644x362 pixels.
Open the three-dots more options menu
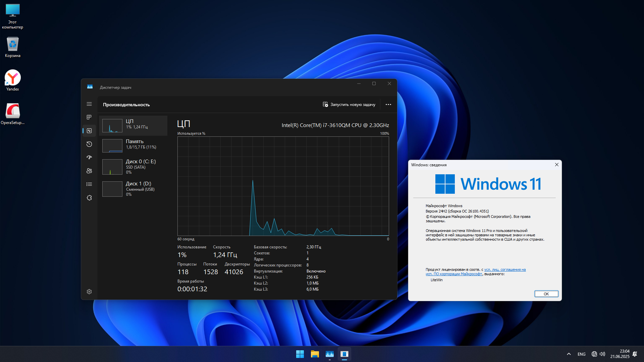pos(388,105)
